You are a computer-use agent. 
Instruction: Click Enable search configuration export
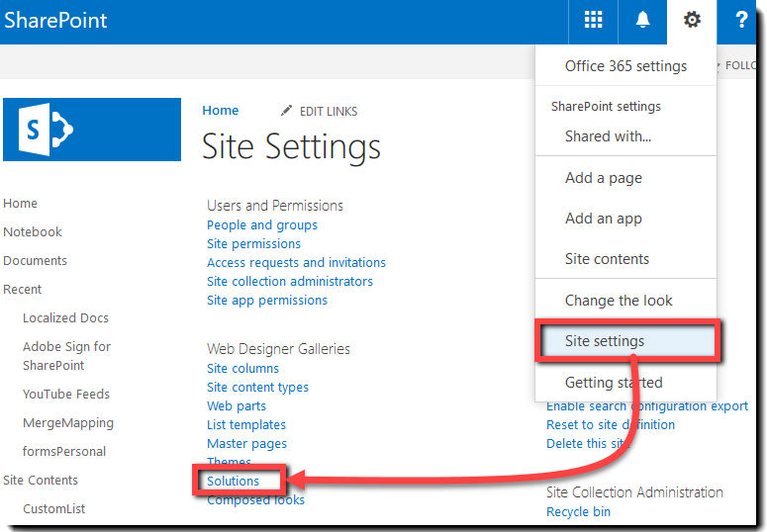(646, 406)
